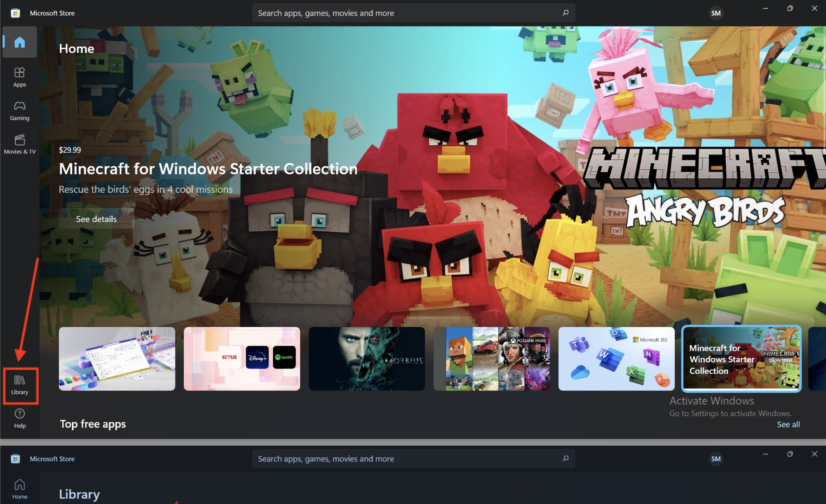Image resolution: width=826 pixels, height=504 pixels.
Task: Click the Microsoft Store logo in top window
Action: (15, 13)
